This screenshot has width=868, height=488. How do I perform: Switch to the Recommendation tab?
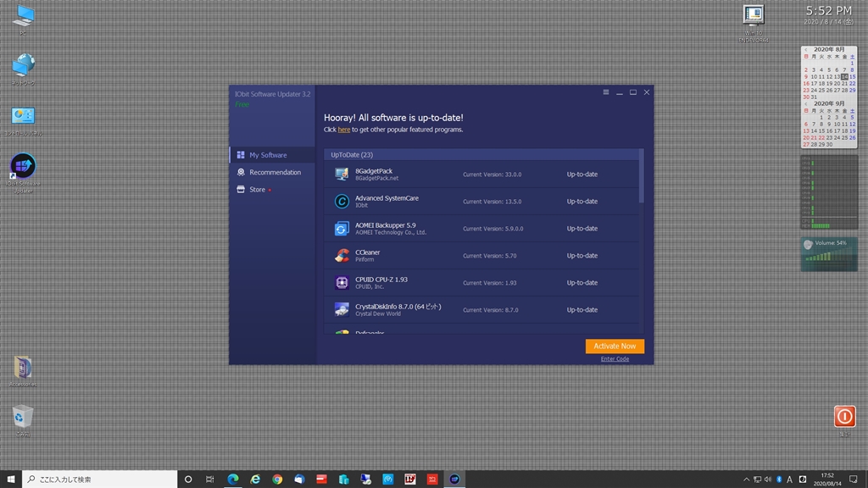click(272, 172)
